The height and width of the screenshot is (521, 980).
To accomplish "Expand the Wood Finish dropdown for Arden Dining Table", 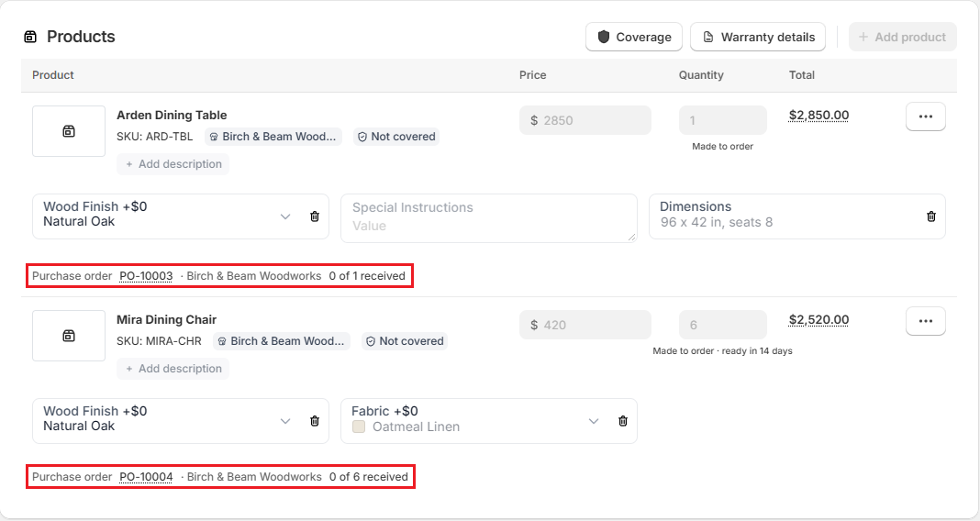I will (x=285, y=216).
